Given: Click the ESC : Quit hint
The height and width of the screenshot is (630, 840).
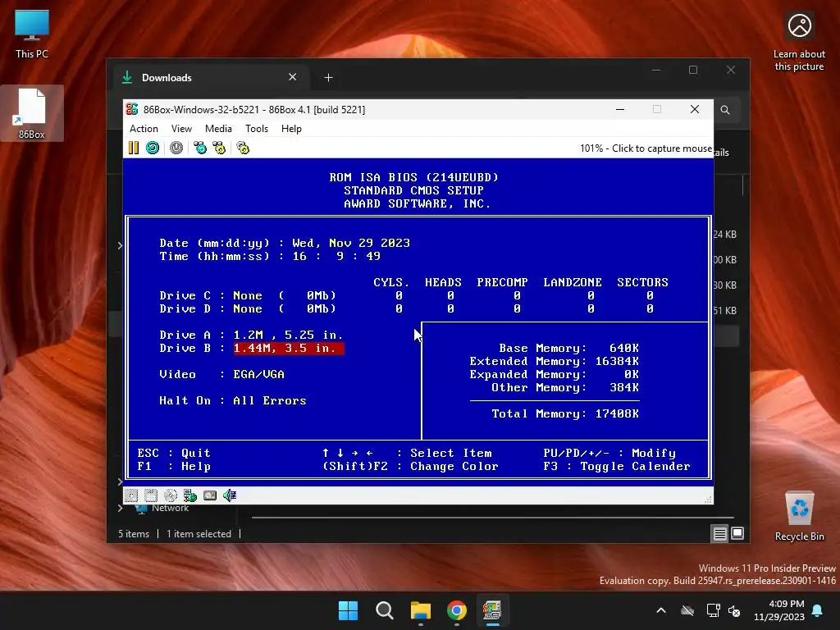Looking at the screenshot, I should point(174,453).
